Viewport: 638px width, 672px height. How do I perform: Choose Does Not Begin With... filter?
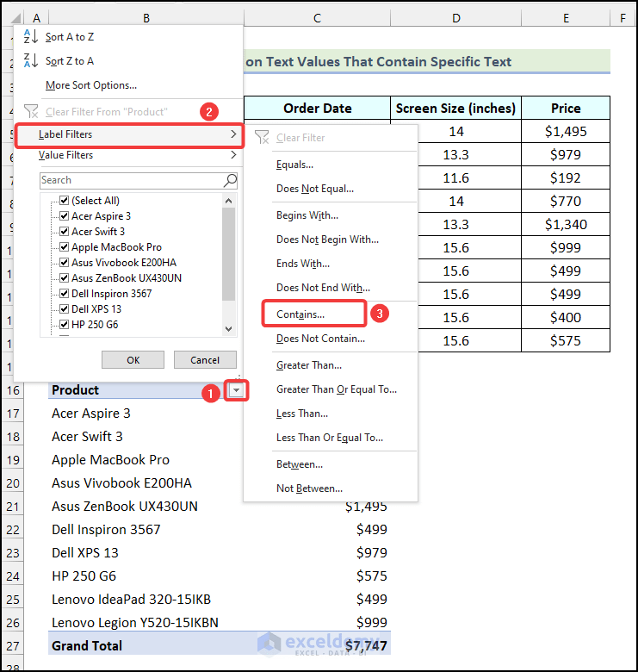327,240
